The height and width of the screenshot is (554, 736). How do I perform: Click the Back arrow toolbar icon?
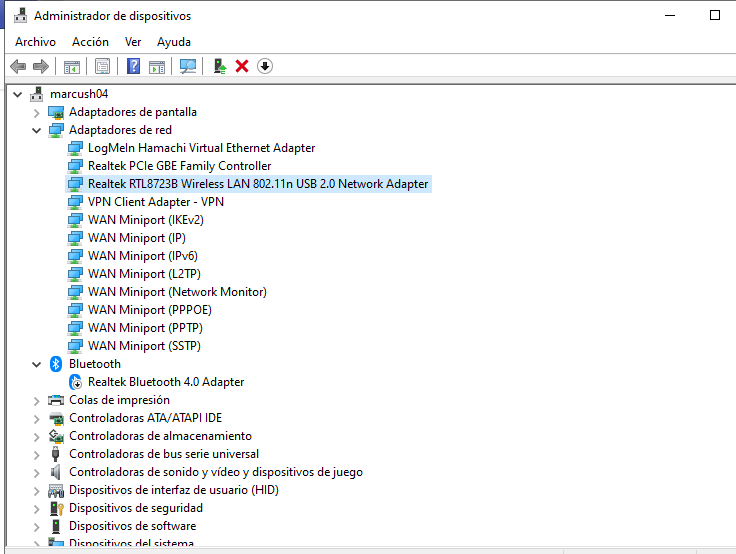17,66
